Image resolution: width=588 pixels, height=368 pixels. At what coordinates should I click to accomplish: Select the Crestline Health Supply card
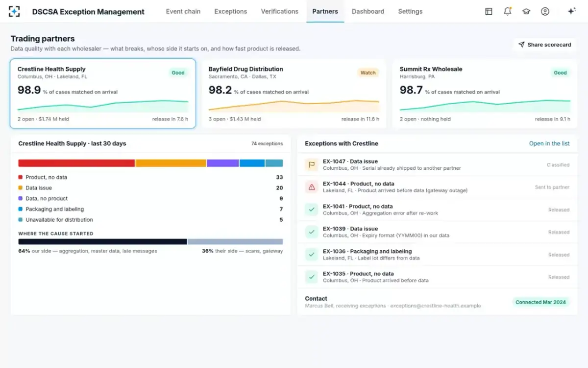[x=103, y=94]
